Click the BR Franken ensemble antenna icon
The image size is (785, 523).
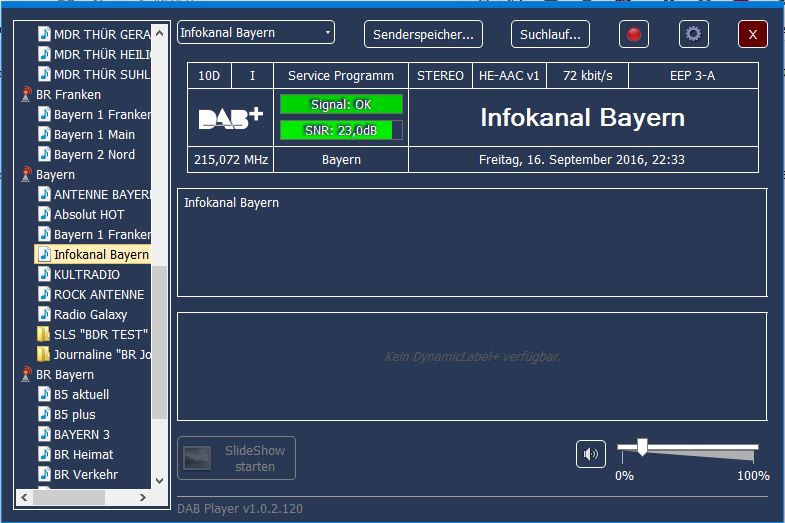click(27, 95)
